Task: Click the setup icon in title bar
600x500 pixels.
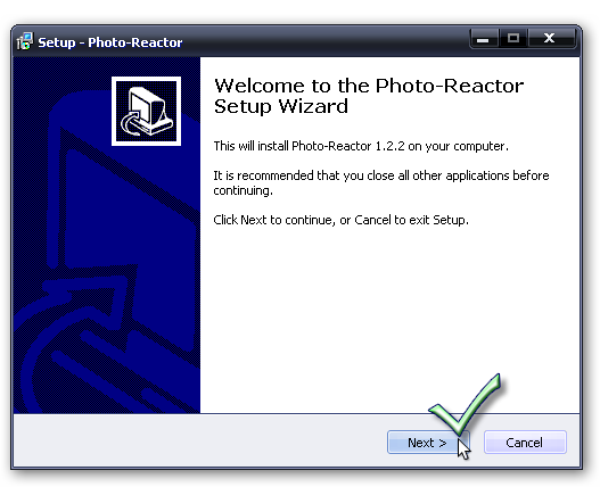Action: click(25, 41)
